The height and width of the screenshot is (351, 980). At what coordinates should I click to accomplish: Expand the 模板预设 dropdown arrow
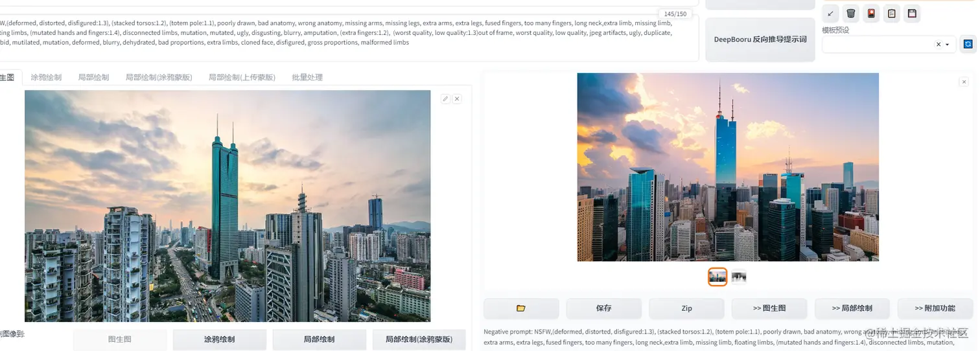tap(948, 45)
